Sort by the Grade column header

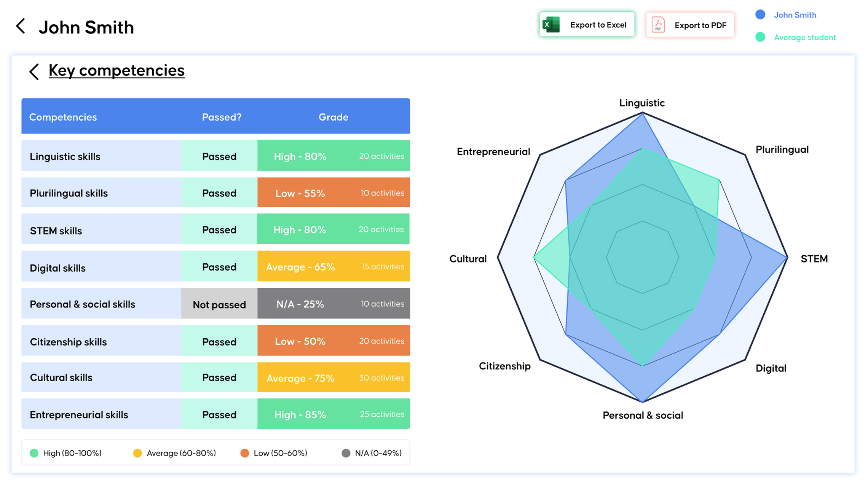point(333,117)
